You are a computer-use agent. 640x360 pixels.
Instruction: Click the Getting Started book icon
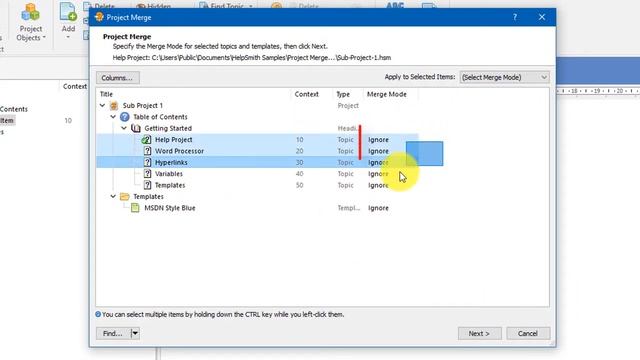(136, 129)
